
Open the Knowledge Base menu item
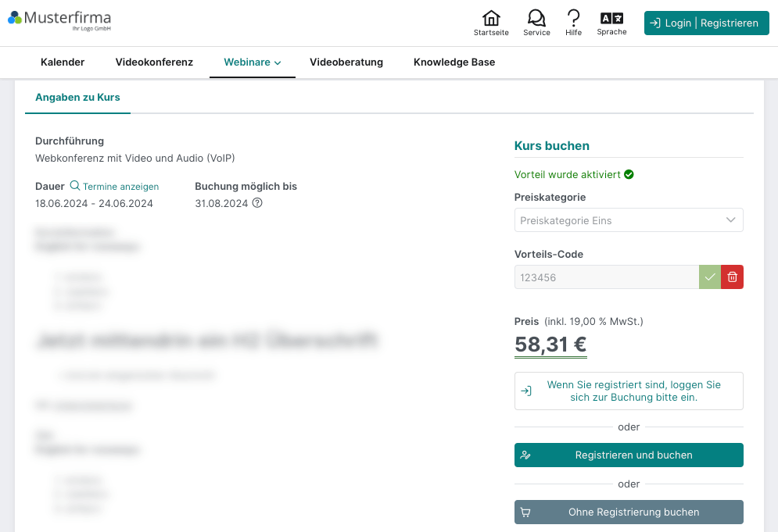click(x=454, y=62)
